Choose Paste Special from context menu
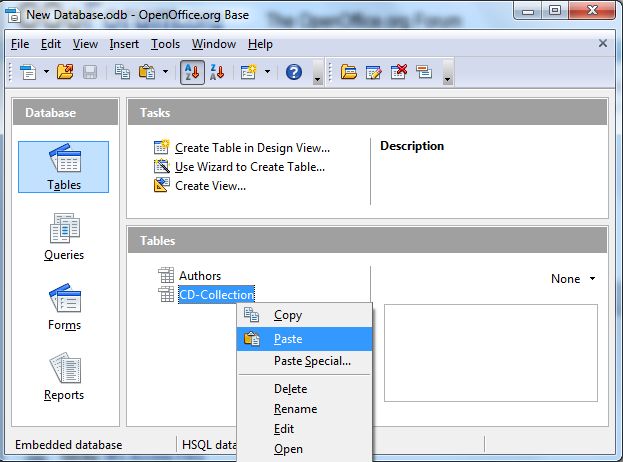 click(312, 361)
